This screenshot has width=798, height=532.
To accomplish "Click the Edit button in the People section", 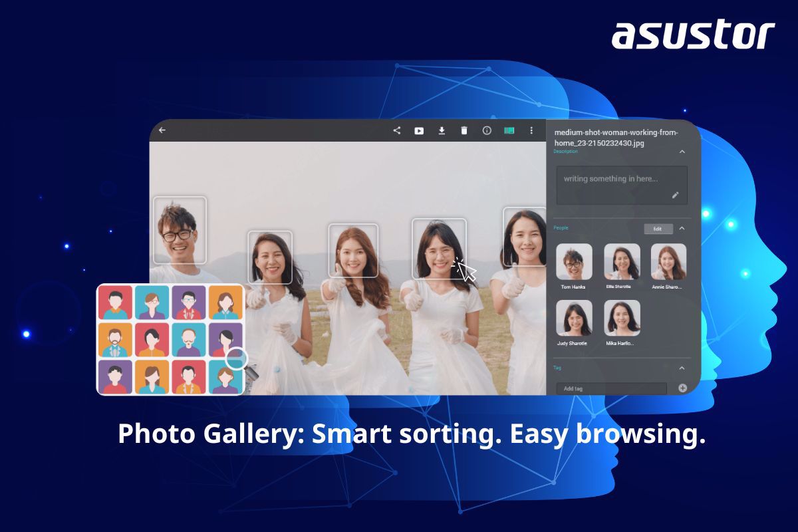I will [658, 229].
